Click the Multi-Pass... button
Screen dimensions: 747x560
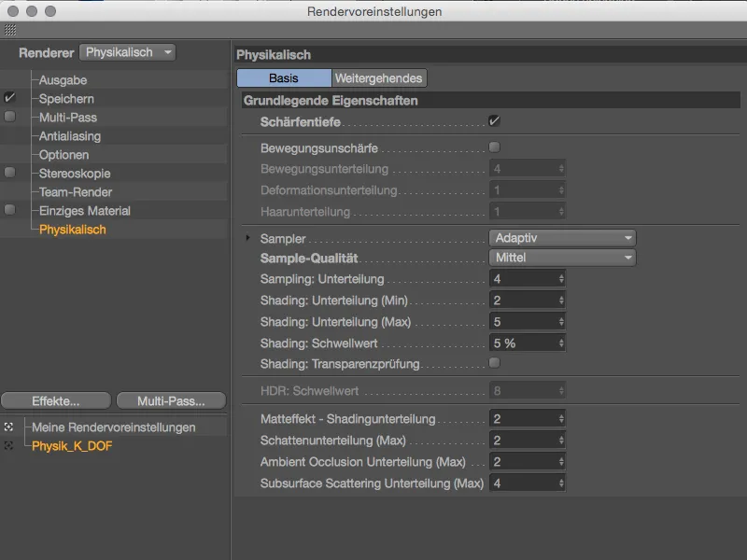click(x=171, y=401)
